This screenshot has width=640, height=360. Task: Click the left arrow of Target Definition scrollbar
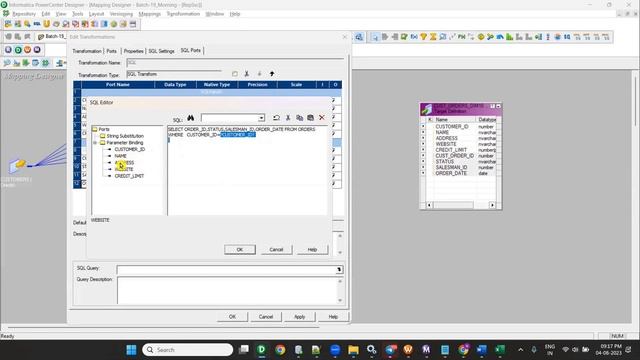(x=429, y=205)
